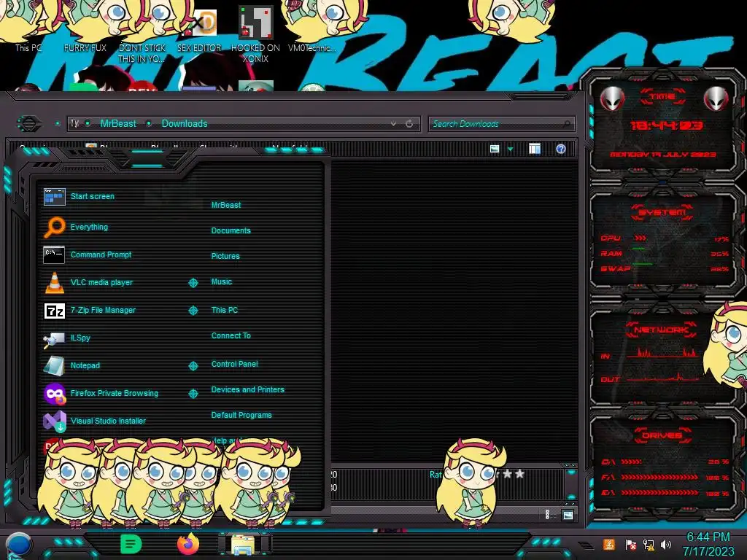
Task: Click the TIME widget clock display
Action: pyautogui.click(x=666, y=125)
